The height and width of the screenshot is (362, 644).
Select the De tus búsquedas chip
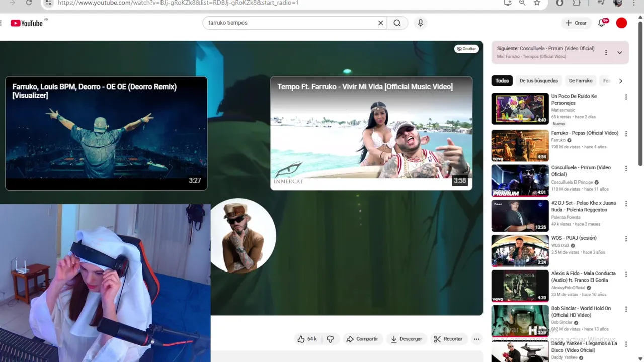pos(538,81)
